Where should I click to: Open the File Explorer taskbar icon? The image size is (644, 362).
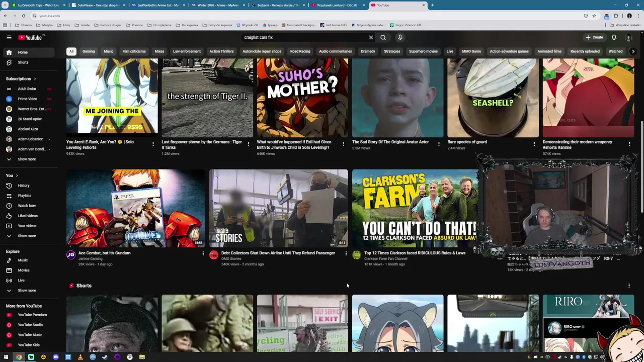tap(142, 357)
